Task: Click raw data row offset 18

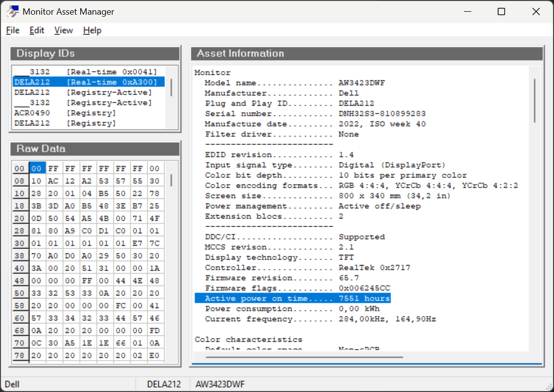Action: [20, 206]
